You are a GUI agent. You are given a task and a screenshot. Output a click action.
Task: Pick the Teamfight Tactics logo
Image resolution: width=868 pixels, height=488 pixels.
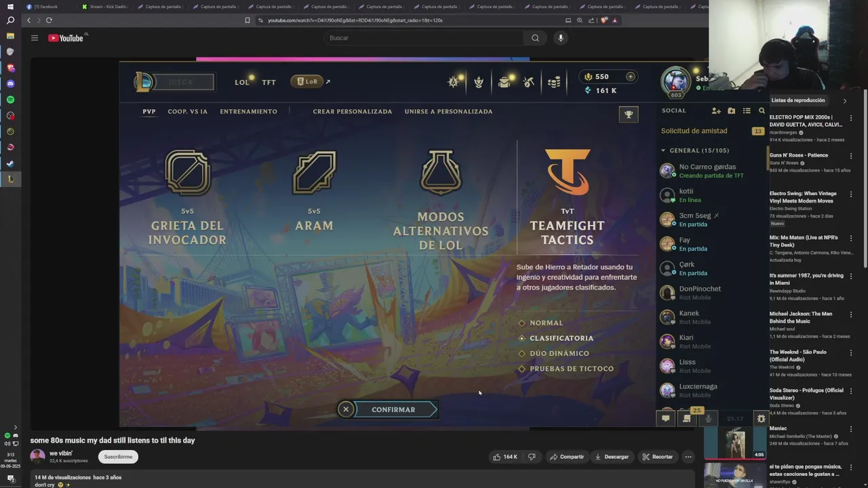click(x=568, y=172)
